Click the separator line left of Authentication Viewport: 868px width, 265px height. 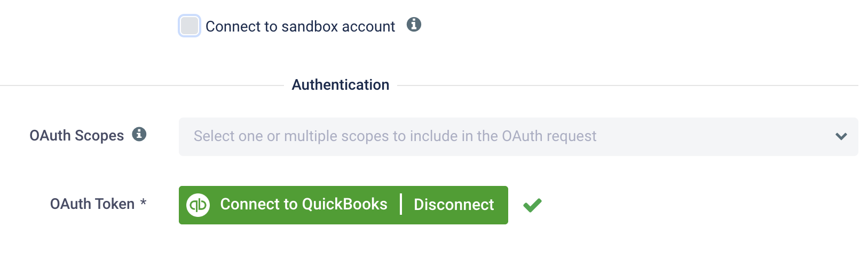pyautogui.click(x=142, y=85)
